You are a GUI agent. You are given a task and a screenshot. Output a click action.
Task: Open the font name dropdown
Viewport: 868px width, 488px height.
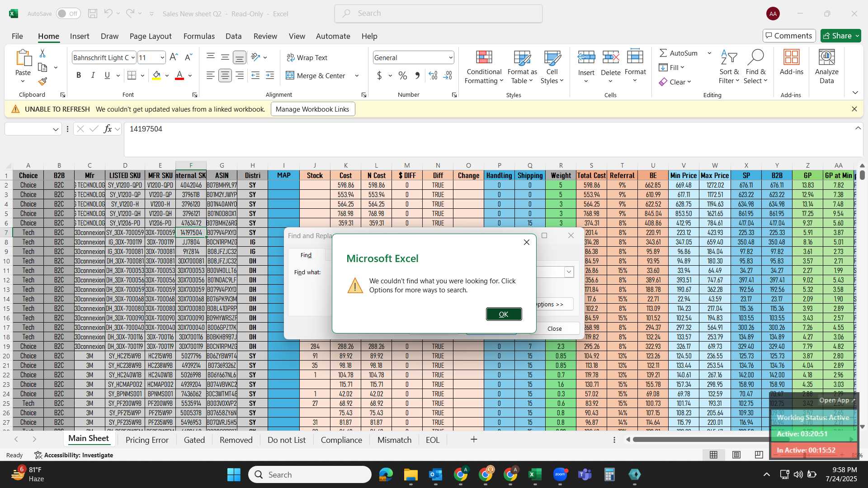(133, 57)
